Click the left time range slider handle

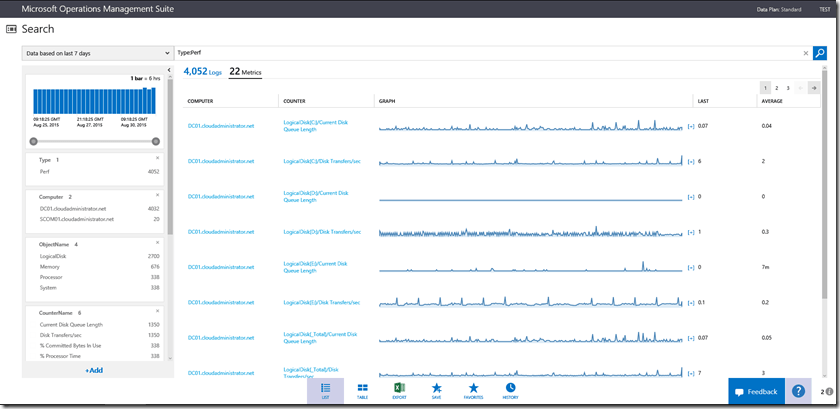click(x=34, y=141)
